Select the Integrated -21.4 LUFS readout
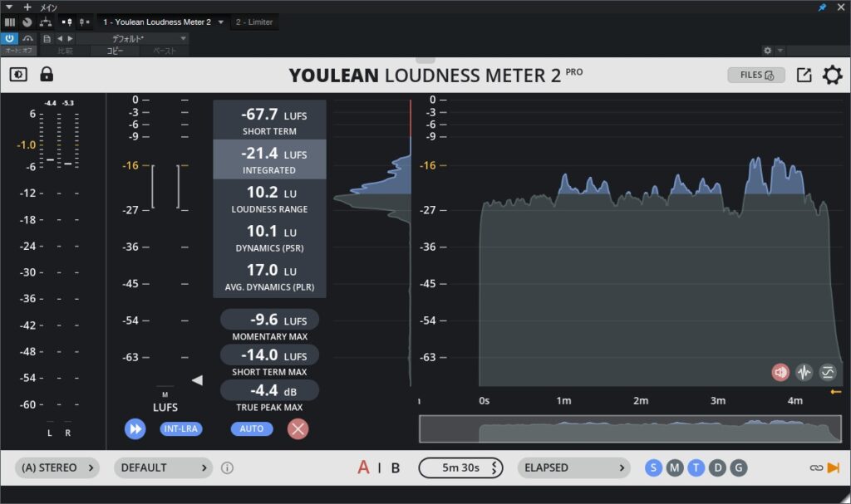 [x=270, y=159]
